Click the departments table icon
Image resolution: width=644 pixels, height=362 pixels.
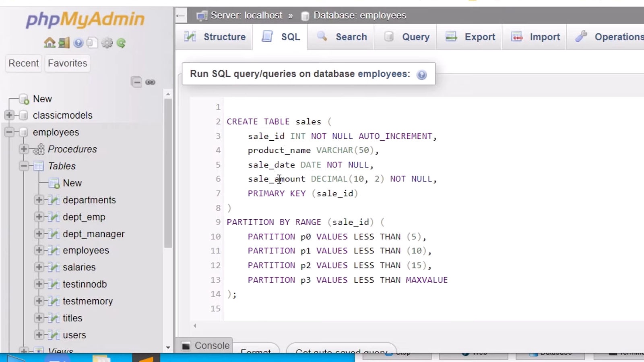53,200
